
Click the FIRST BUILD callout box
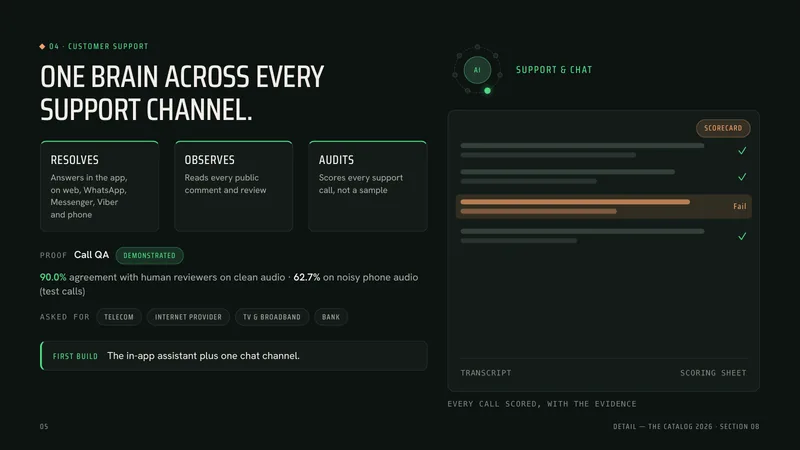tap(234, 356)
